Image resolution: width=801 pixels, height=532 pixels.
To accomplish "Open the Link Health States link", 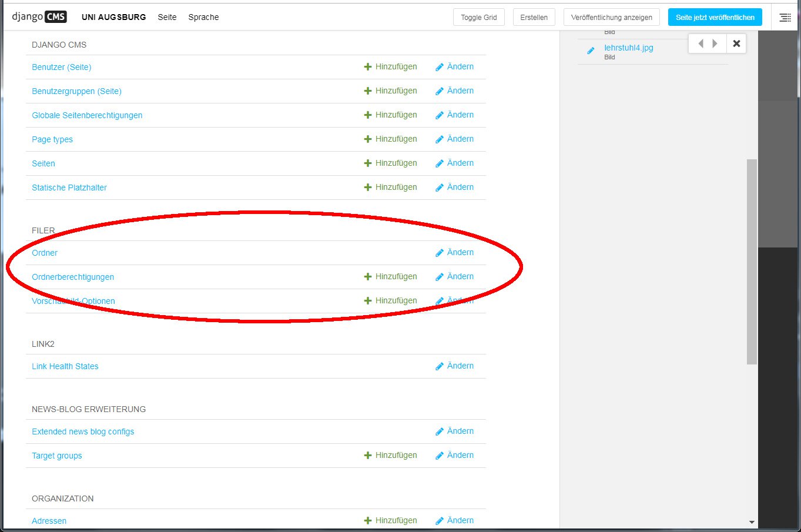I will 65,366.
